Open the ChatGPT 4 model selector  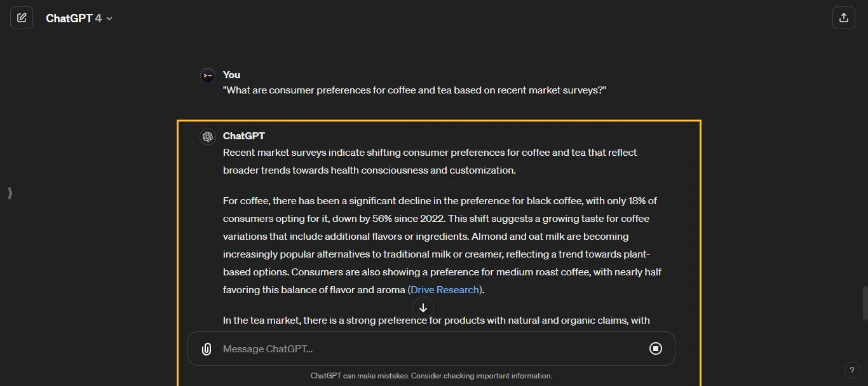(79, 18)
